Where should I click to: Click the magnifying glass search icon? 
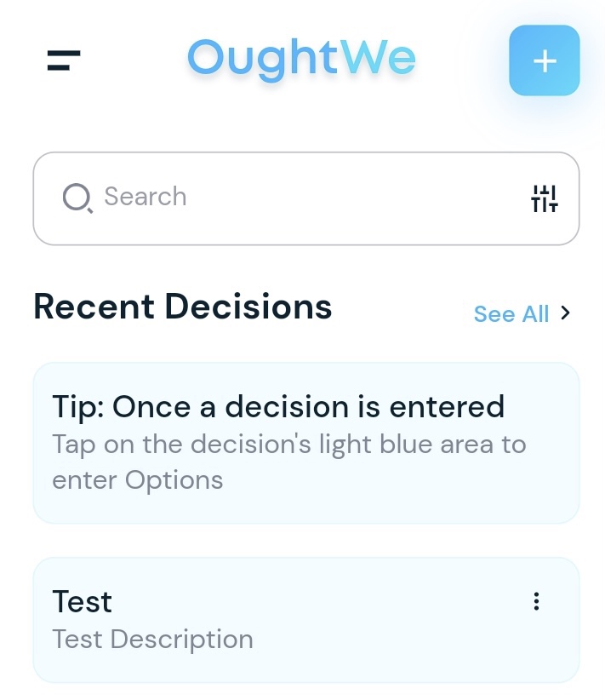tap(77, 198)
